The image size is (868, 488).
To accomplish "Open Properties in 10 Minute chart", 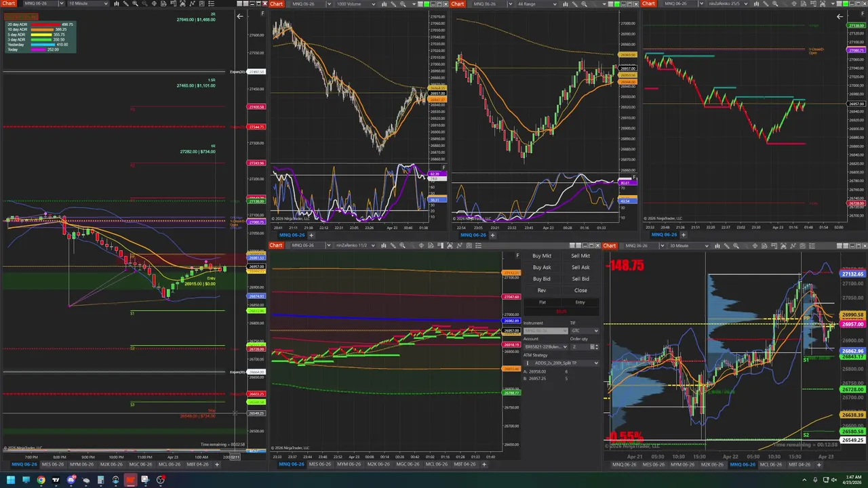I will (x=211, y=4).
